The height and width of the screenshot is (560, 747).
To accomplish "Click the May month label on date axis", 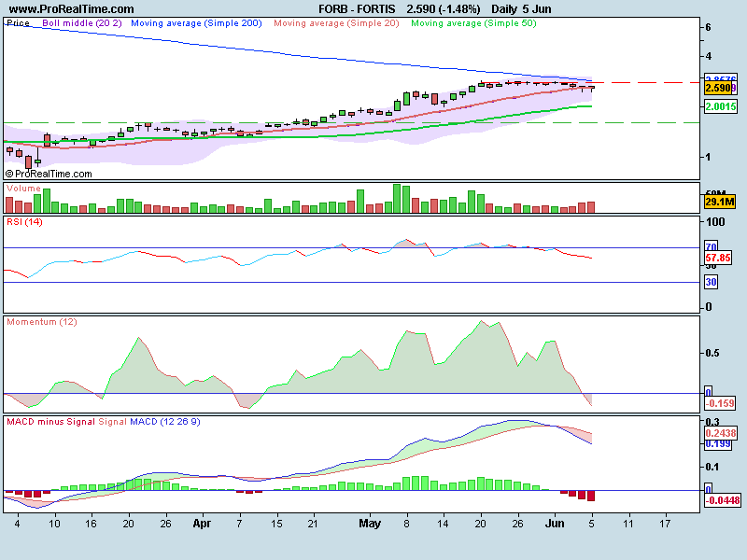I will coord(370,524).
